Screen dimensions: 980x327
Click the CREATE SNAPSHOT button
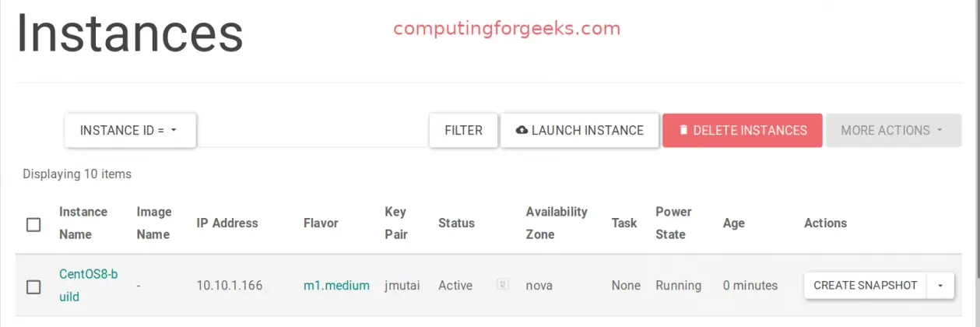click(866, 286)
